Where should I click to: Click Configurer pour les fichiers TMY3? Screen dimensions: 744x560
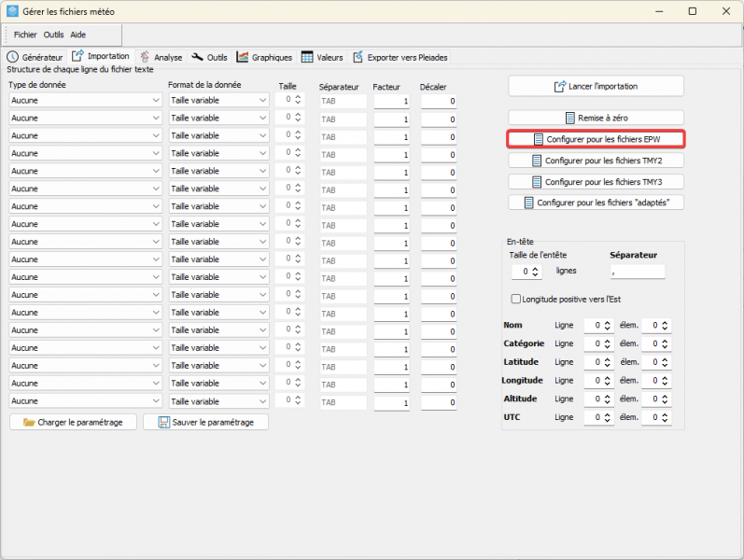596,182
